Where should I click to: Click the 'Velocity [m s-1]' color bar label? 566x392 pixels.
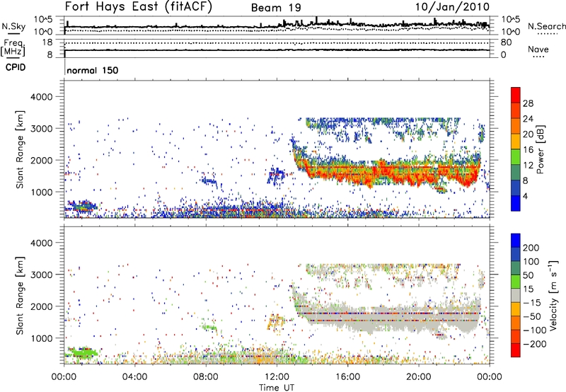tap(553, 295)
